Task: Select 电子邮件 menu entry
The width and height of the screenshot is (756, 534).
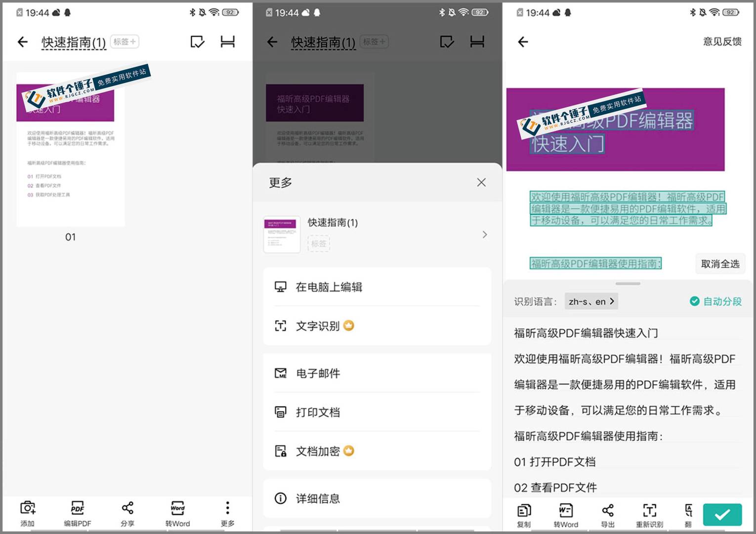Action: tap(377, 373)
